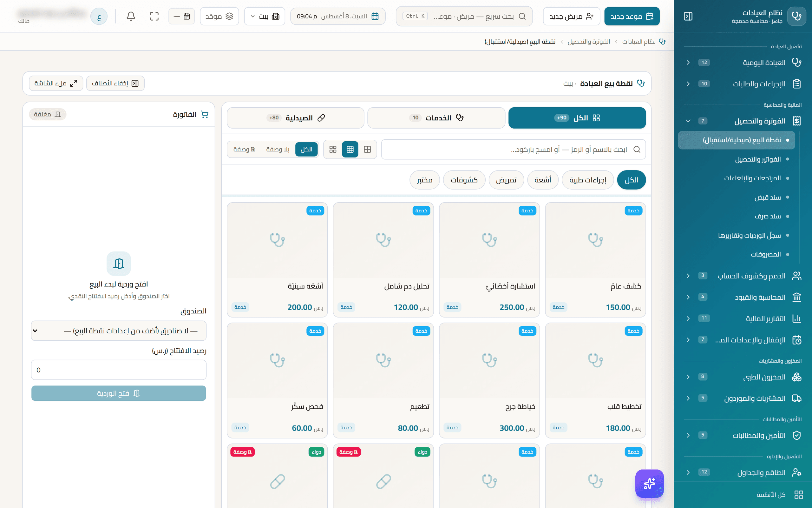Click the notifications bell icon
This screenshot has height=508, width=812.
tap(131, 16)
